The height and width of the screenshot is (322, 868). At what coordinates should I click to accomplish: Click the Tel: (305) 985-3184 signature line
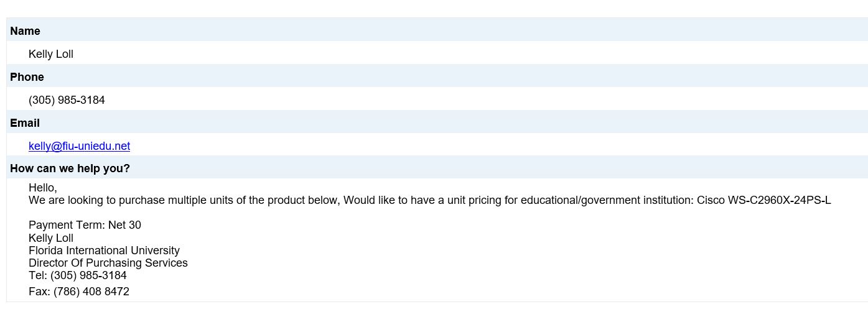78,275
